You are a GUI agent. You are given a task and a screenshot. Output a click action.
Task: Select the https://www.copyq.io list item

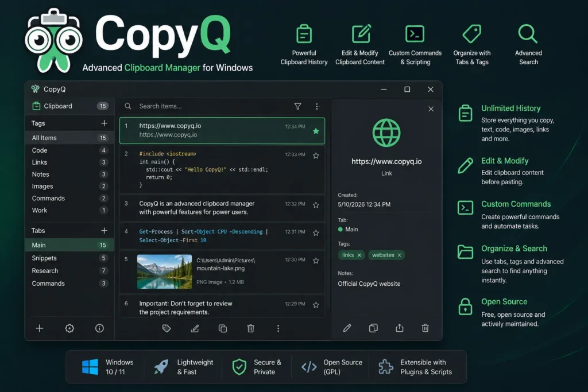pyautogui.click(x=222, y=130)
